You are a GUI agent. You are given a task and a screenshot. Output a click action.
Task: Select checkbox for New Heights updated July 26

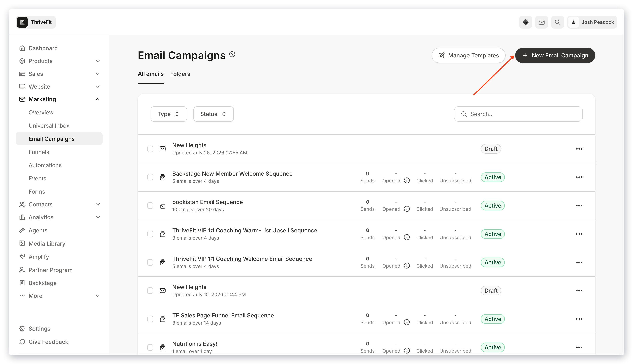coord(150,149)
